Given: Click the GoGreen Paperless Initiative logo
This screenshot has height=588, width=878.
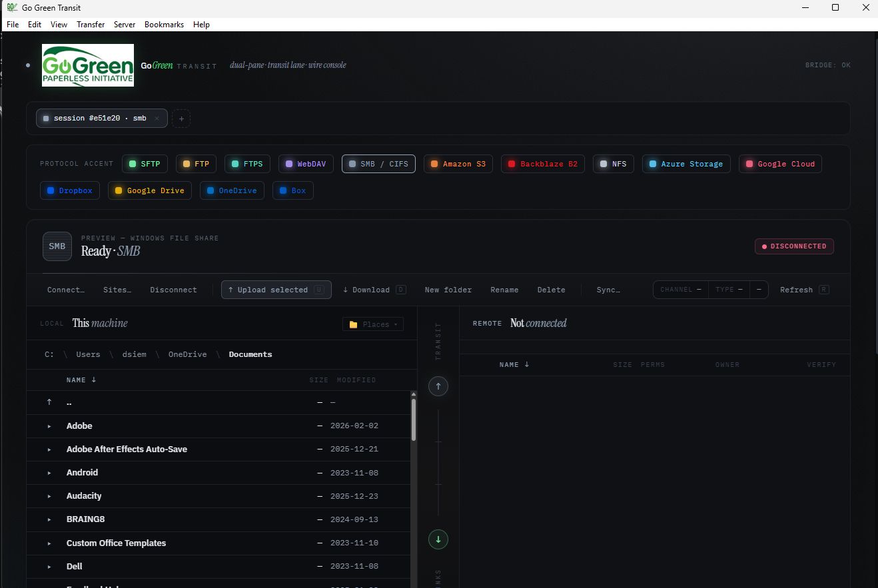Looking at the screenshot, I should click(x=88, y=65).
